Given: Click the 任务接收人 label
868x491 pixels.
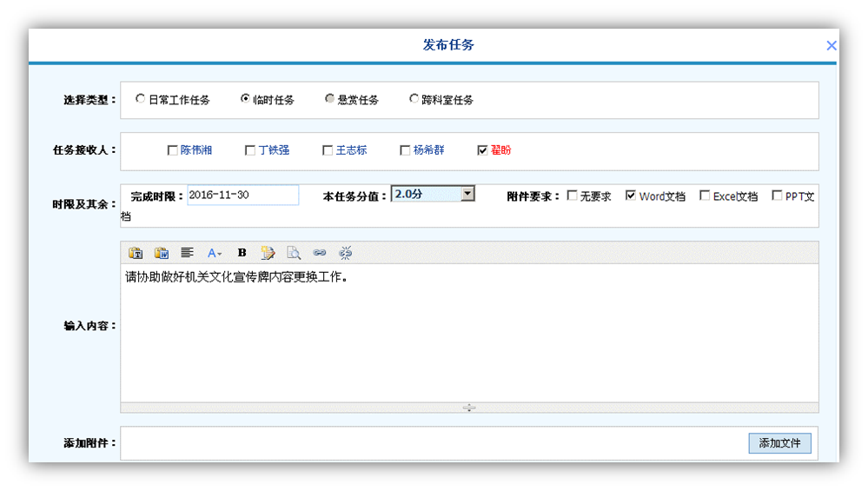Looking at the screenshot, I should pyautogui.click(x=84, y=150).
